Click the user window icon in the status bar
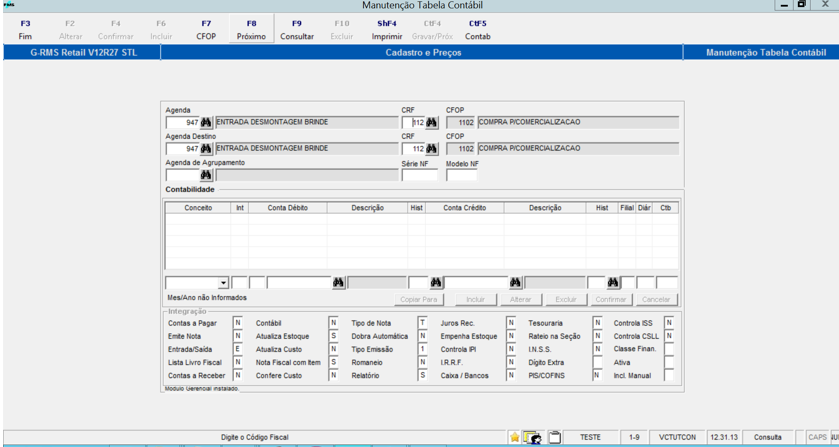The width and height of the screenshot is (839, 447). [532, 437]
